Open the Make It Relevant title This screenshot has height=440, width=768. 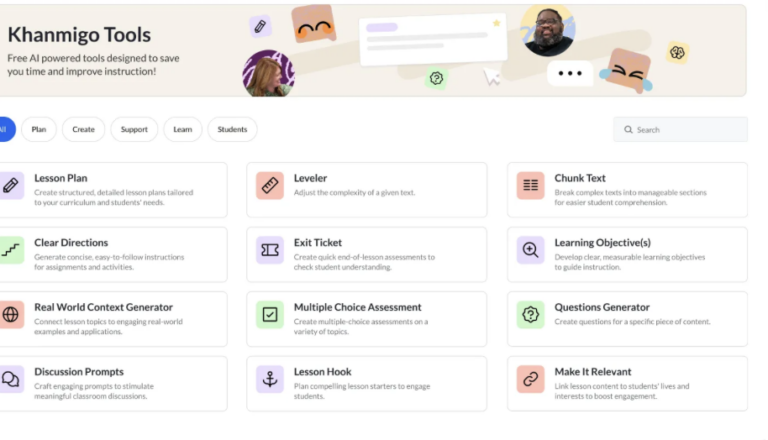click(593, 372)
